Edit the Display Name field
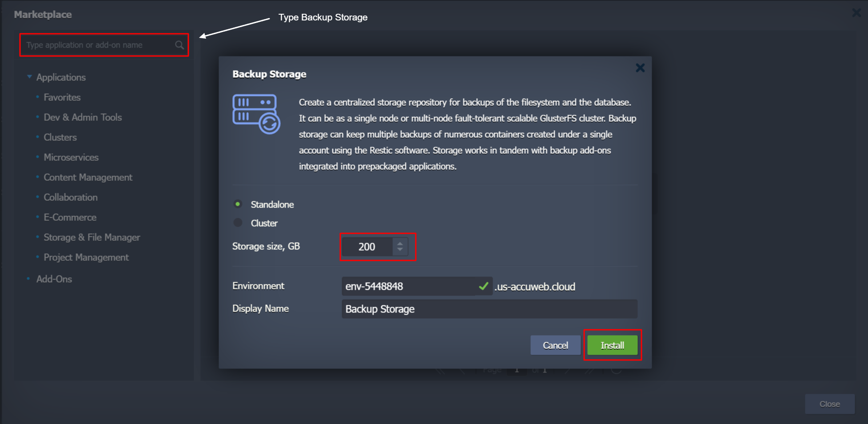868x424 pixels. (489, 309)
